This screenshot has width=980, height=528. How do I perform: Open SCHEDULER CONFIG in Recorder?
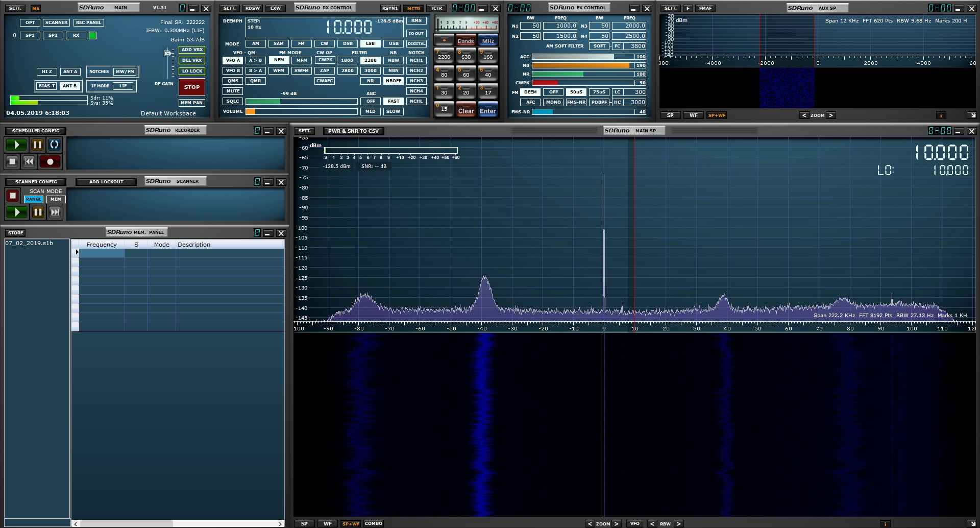point(36,131)
